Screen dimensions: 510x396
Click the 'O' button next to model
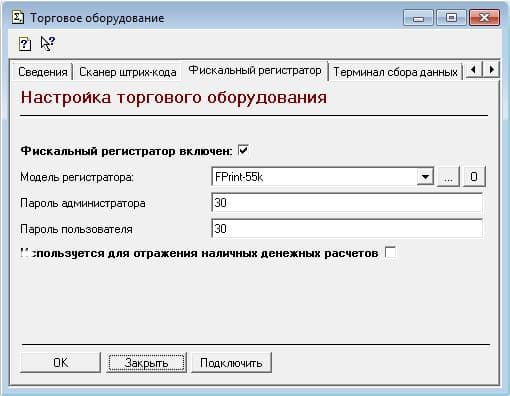(x=474, y=177)
